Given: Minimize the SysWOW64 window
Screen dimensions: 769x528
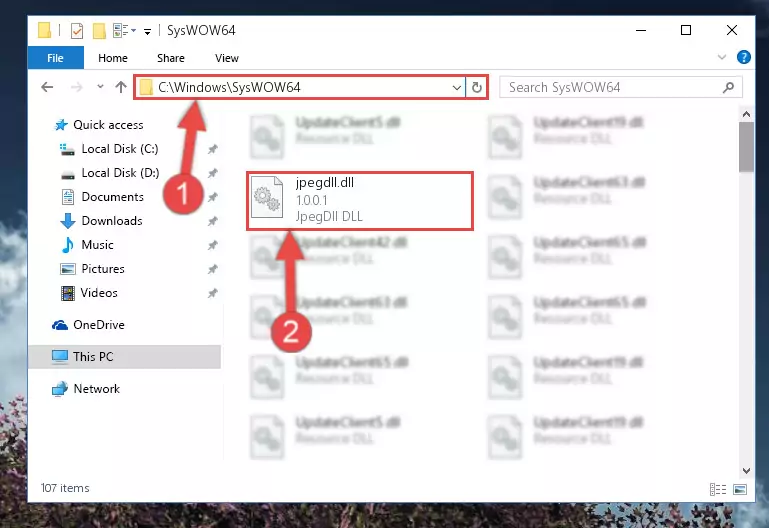Looking at the screenshot, I should click(641, 30).
